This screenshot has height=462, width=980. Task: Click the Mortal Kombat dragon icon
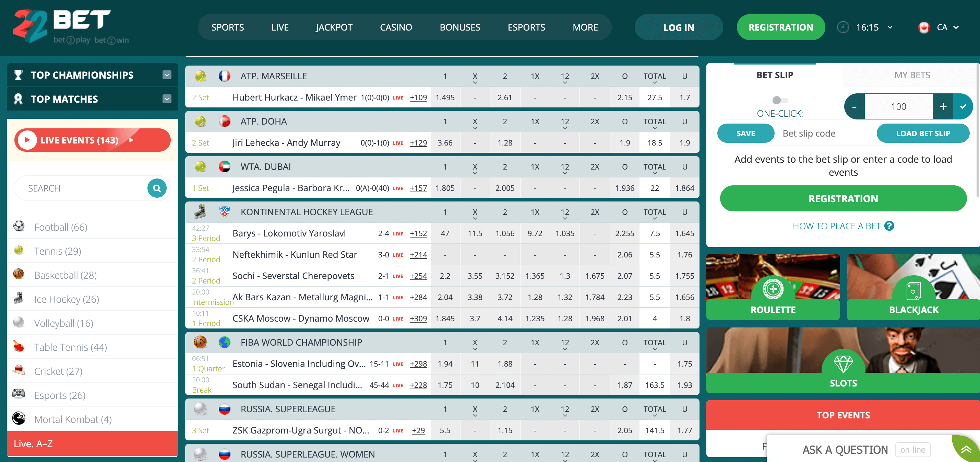tap(19, 418)
